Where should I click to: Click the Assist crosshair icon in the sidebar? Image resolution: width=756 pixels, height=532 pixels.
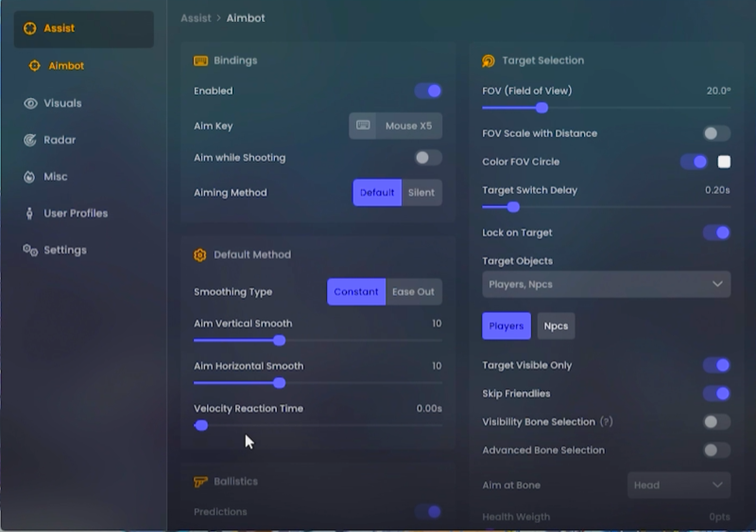[30, 28]
